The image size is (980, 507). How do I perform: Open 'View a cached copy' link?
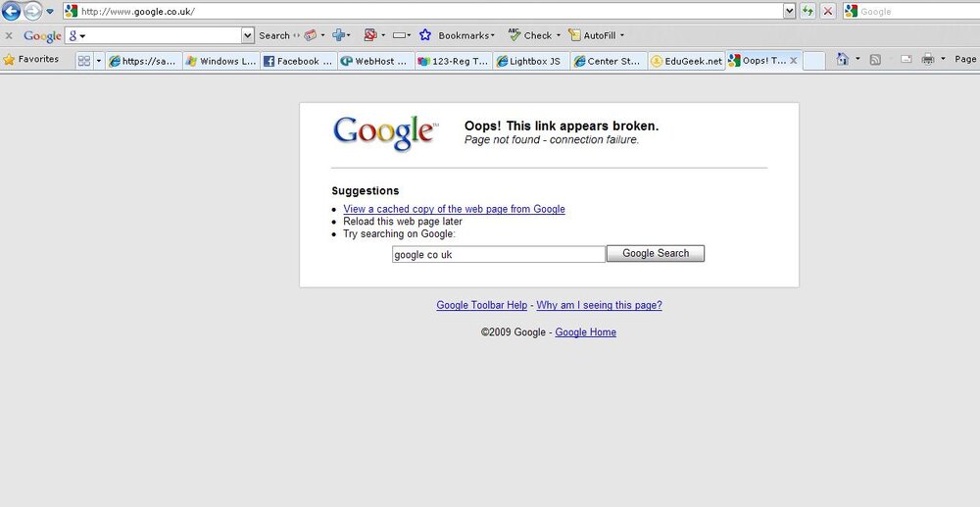(x=455, y=209)
